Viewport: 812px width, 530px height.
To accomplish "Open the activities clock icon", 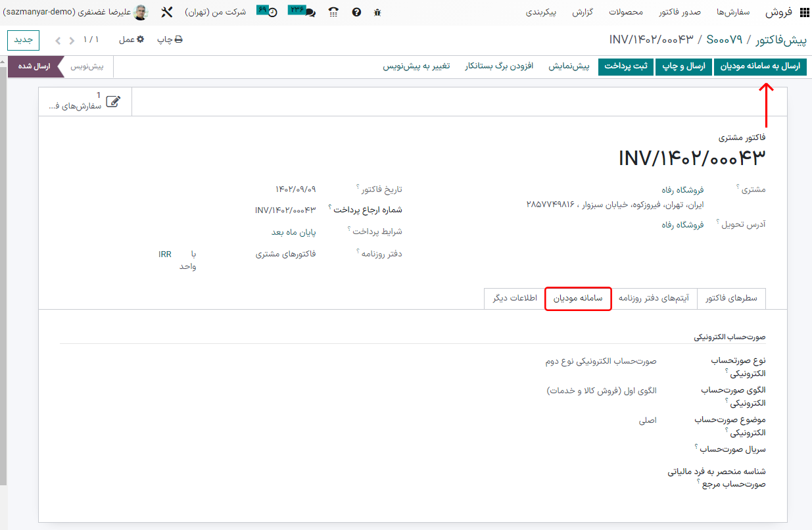I will (272, 12).
